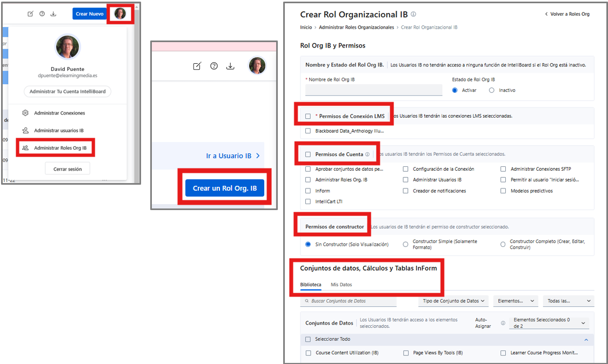This screenshot has height=364, width=608.
Task: Switch to the Mis Datos tab
Action: click(x=341, y=285)
